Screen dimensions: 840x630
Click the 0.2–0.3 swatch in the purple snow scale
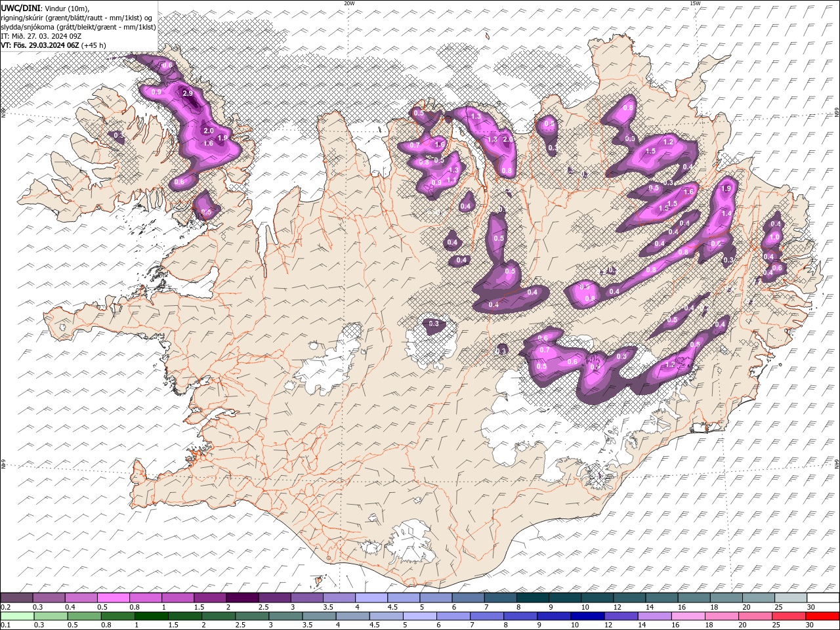click(16, 598)
